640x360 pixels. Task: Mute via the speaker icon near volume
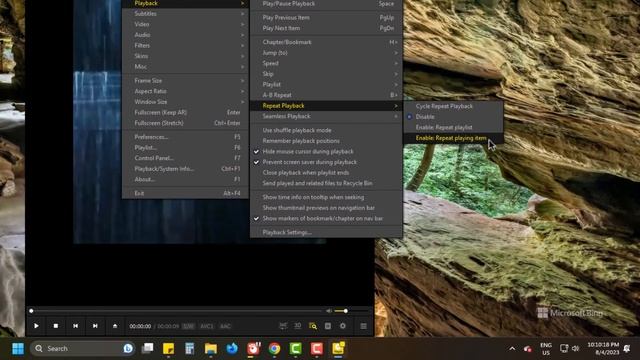tap(329, 311)
